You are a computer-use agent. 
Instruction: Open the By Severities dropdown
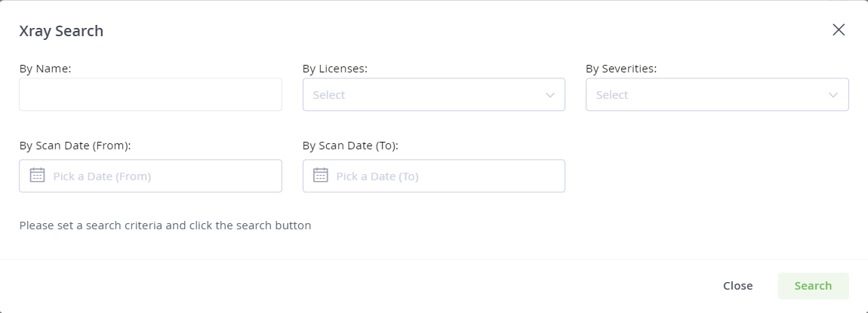point(717,94)
